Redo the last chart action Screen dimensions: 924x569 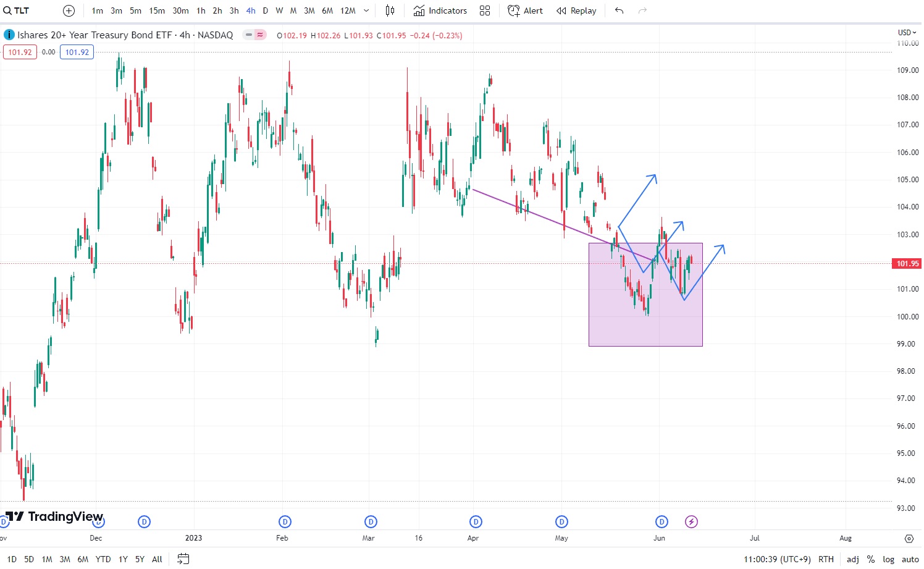click(642, 11)
